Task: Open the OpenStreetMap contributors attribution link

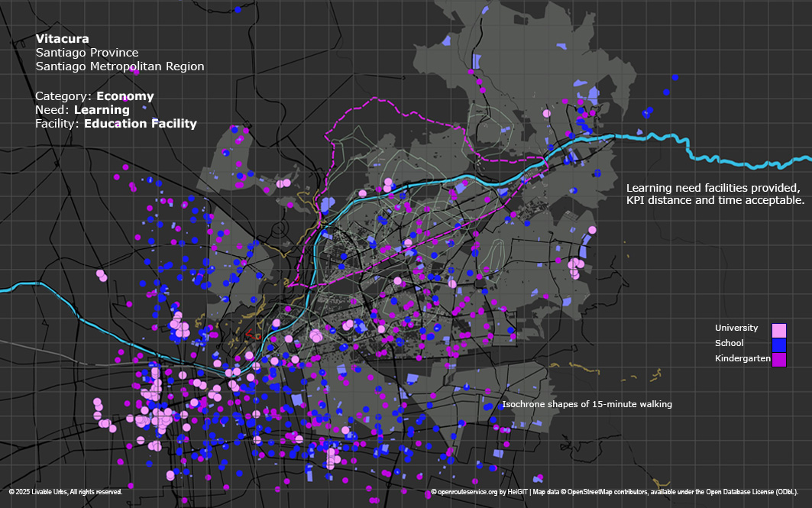Action: click(x=607, y=492)
